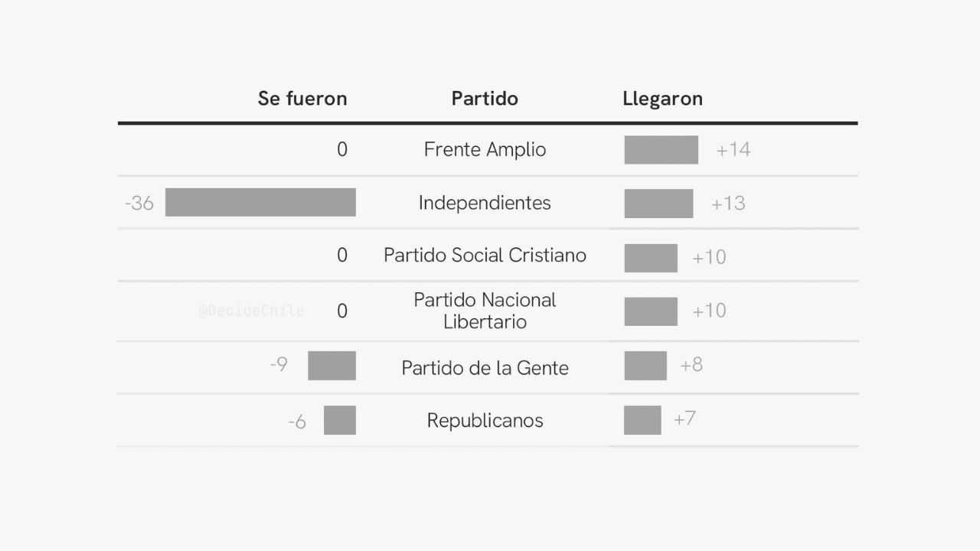Click the Partido Social Cristiano label
Screen dimensions: 980x551
[x=485, y=255]
